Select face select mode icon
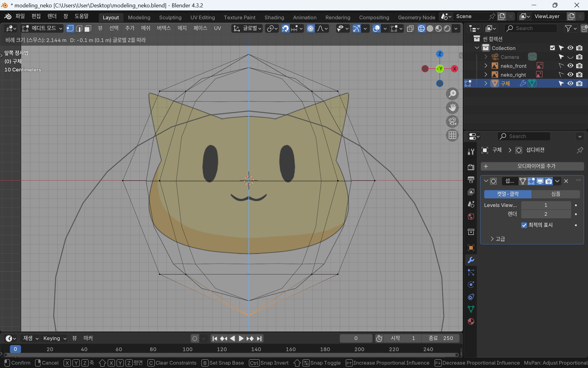The width and height of the screenshot is (588, 368). [88, 29]
